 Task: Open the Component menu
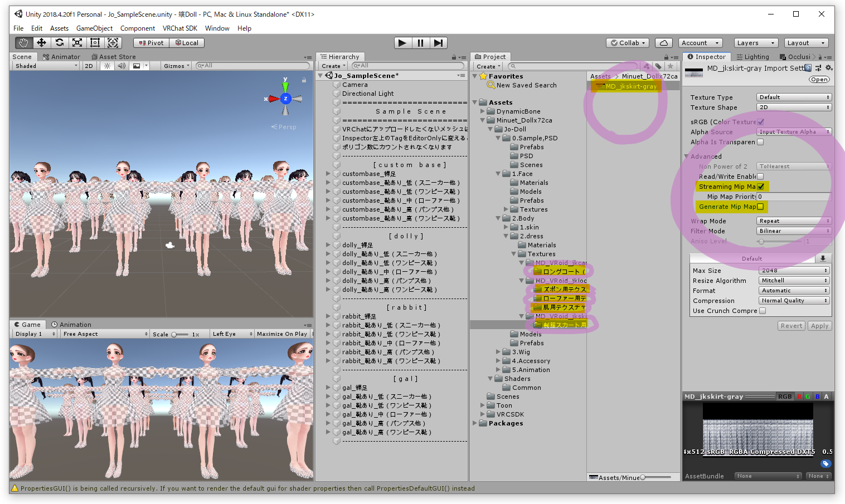(138, 28)
